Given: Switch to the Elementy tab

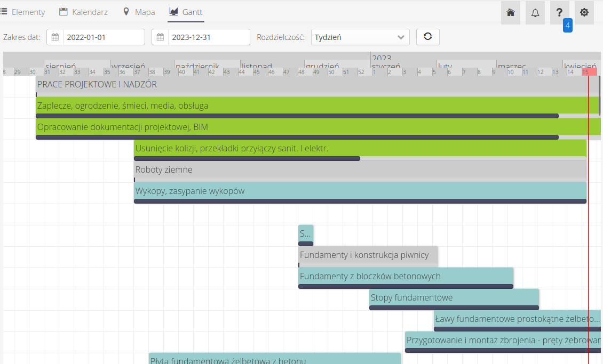Looking at the screenshot, I should tap(23, 12).
